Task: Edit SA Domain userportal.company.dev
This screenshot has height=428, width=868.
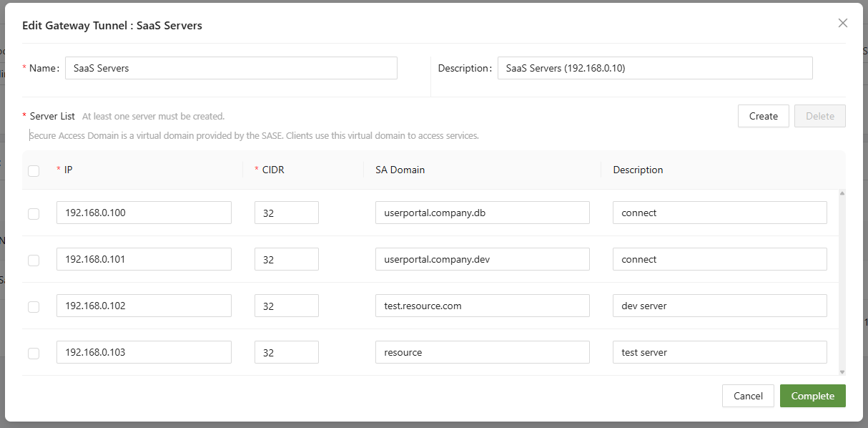Action: click(x=482, y=259)
